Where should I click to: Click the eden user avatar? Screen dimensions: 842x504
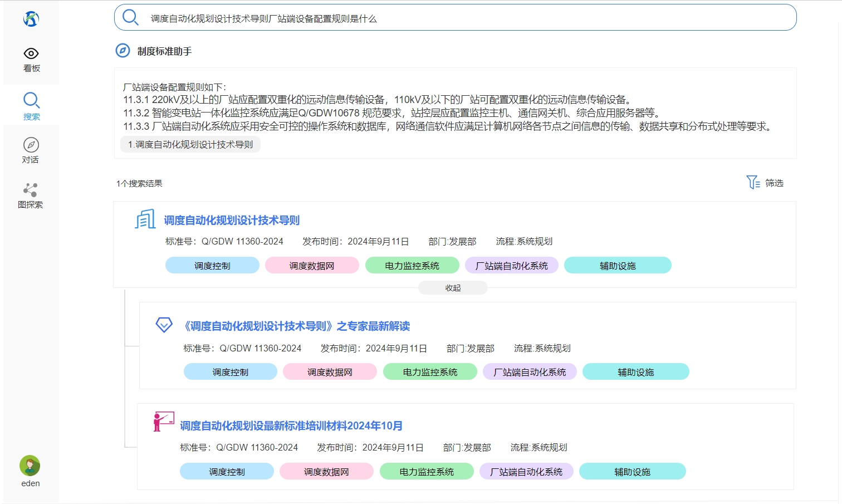pyautogui.click(x=30, y=466)
